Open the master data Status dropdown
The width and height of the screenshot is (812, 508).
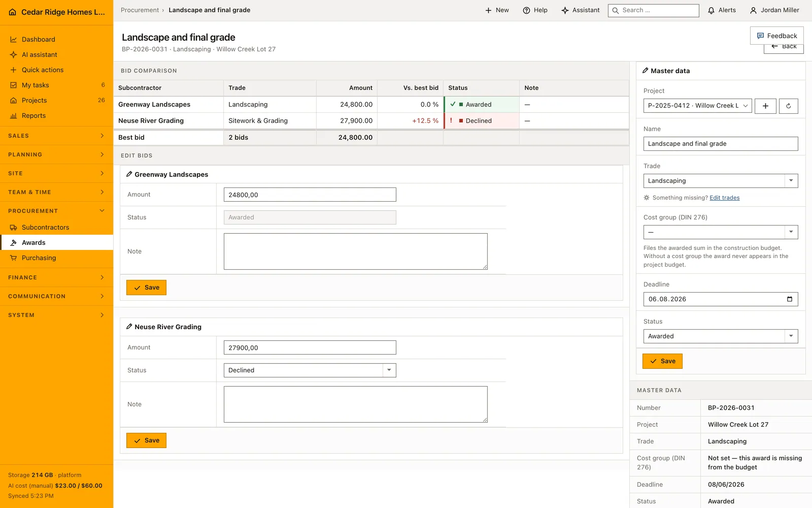(x=721, y=336)
